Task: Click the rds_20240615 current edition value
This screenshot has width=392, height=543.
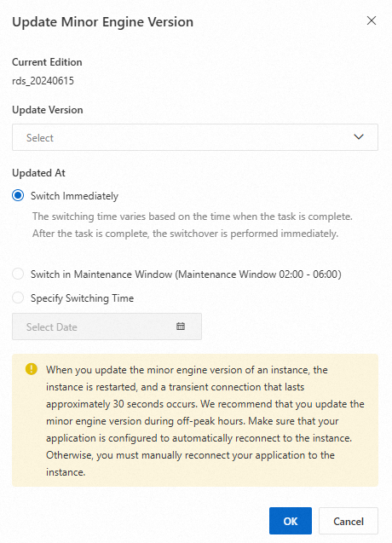Action: (x=43, y=81)
